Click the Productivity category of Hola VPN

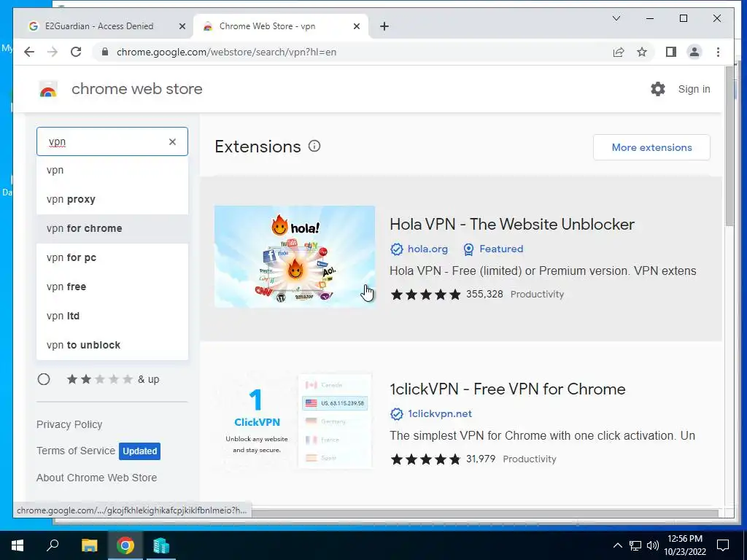pyautogui.click(x=537, y=295)
